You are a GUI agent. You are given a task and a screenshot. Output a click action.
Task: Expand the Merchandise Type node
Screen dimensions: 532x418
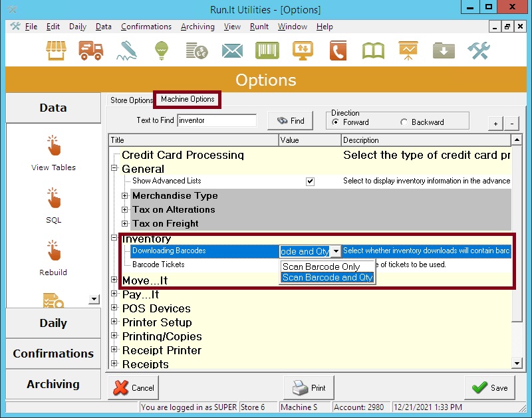pos(125,195)
